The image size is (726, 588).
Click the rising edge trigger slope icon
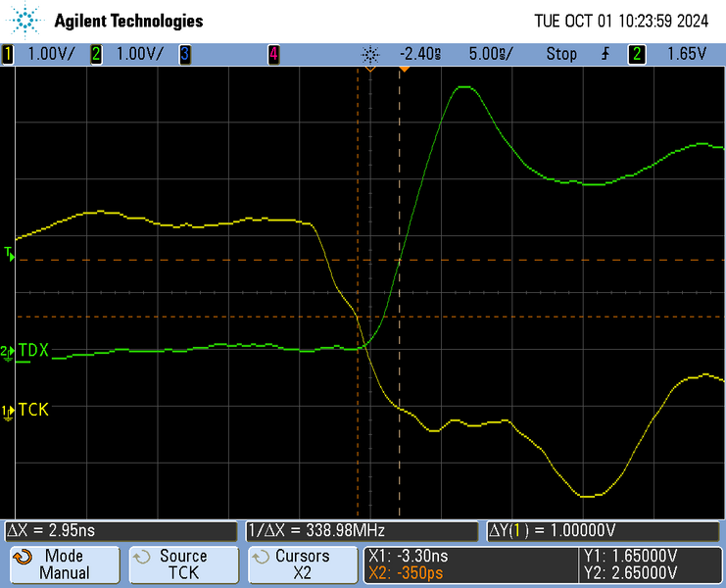[x=605, y=54]
